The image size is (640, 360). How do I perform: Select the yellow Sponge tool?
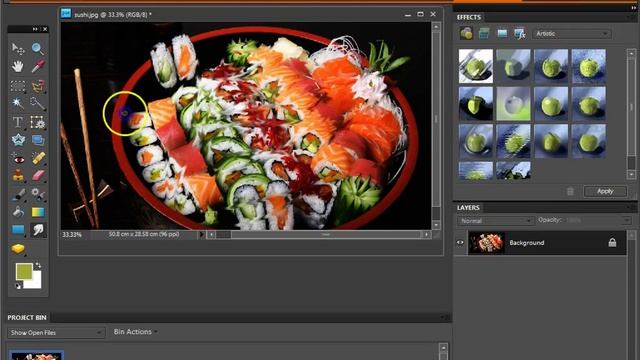click(x=18, y=248)
